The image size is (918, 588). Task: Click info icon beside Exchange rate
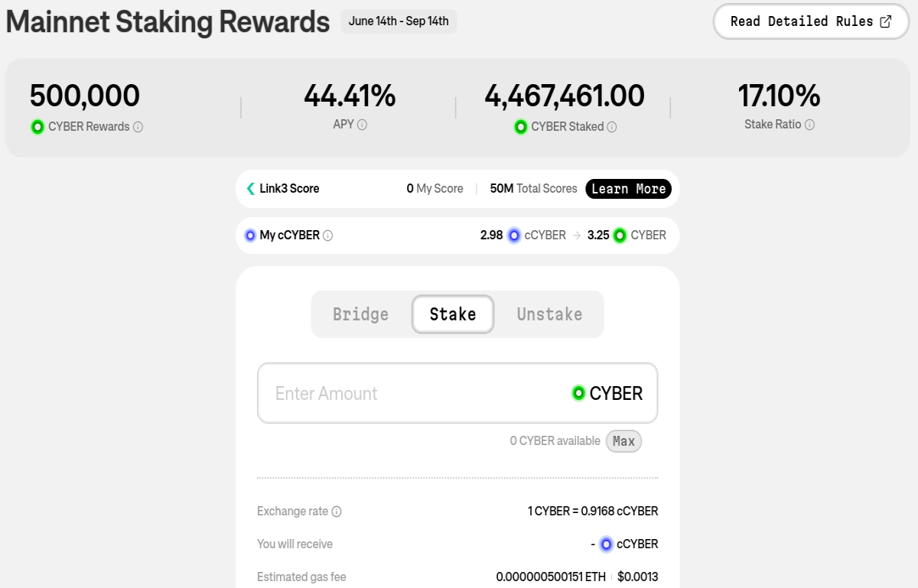tap(337, 512)
